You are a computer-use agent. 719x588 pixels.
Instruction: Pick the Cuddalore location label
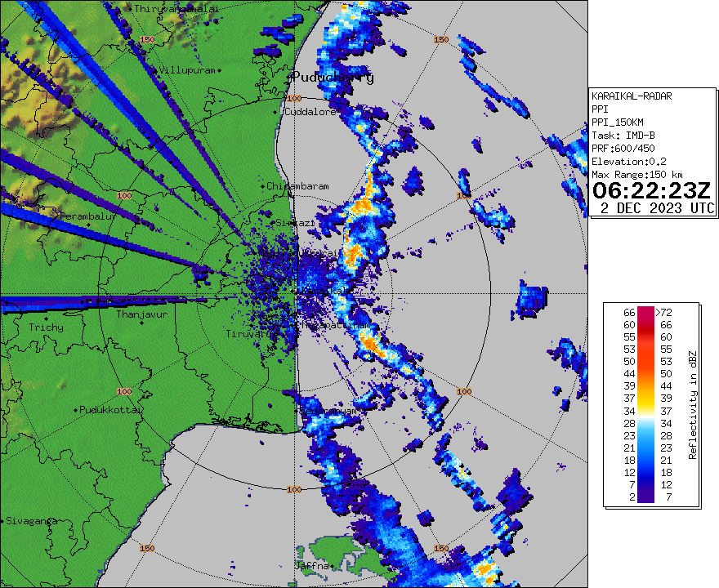[310, 112]
